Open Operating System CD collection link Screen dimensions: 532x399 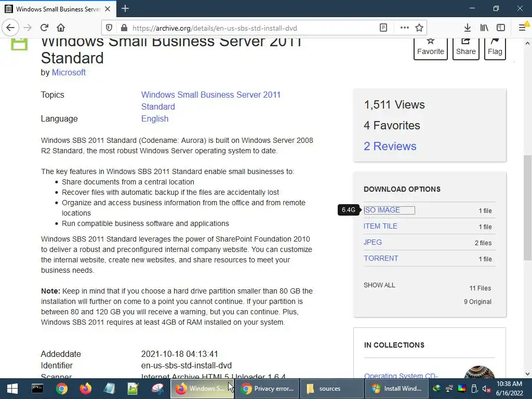401,375
